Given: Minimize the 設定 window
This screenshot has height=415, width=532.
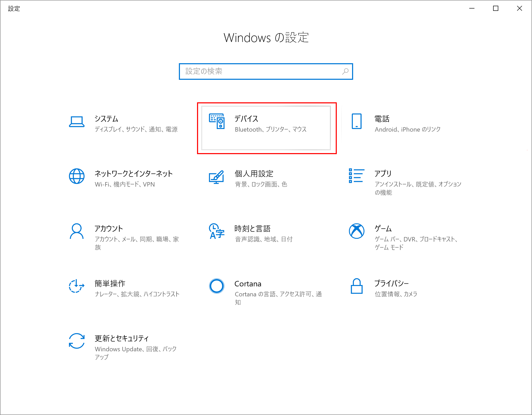Looking at the screenshot, I should [472, 9].
